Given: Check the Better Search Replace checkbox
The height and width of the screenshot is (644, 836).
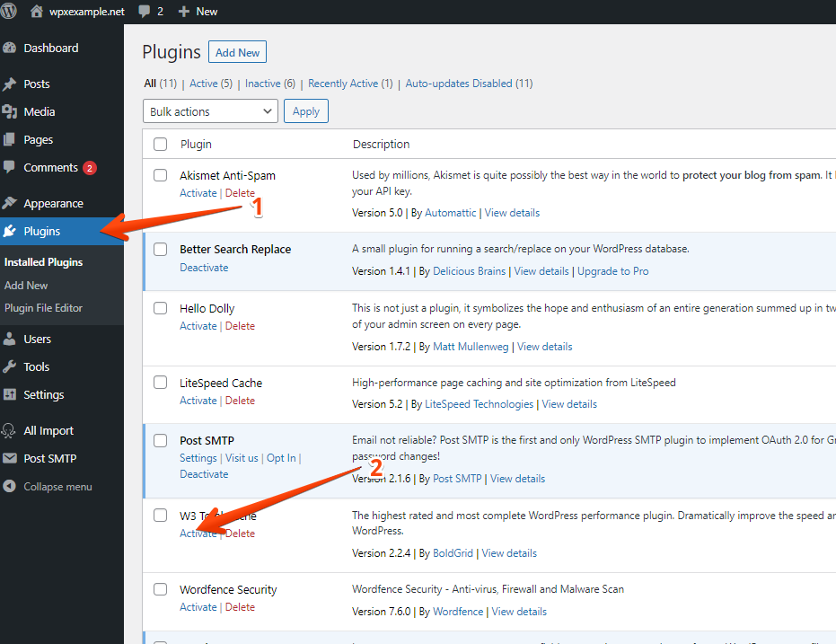Looking at the screenshot, I should pyautogui.click(x=161, y=249).
